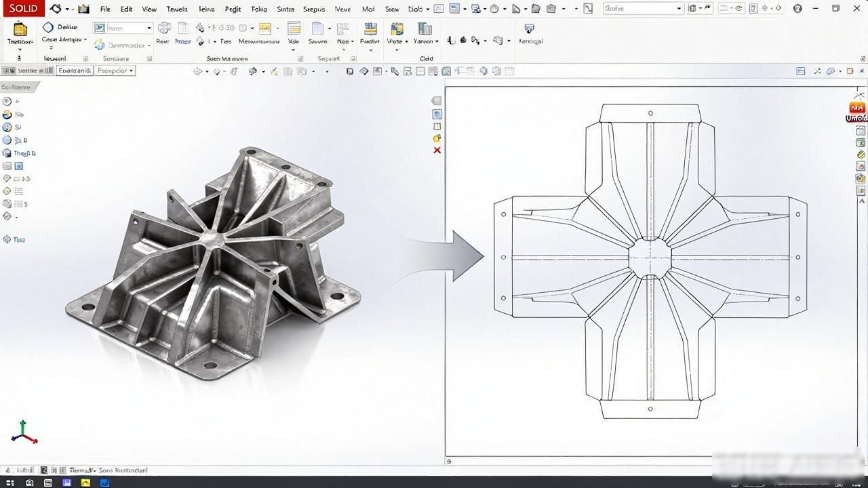
Task: Click the red X cancel icon near viewport
Action: point(437,150)
